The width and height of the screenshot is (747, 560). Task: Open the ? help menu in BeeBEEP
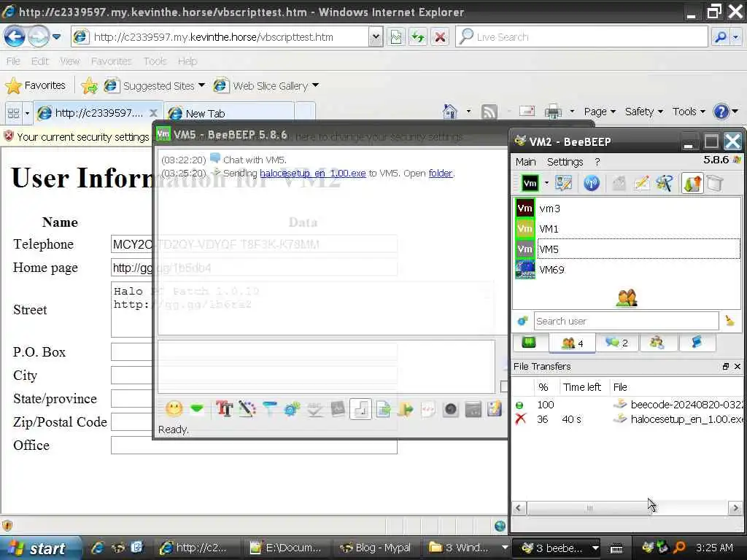coord(597,162)
